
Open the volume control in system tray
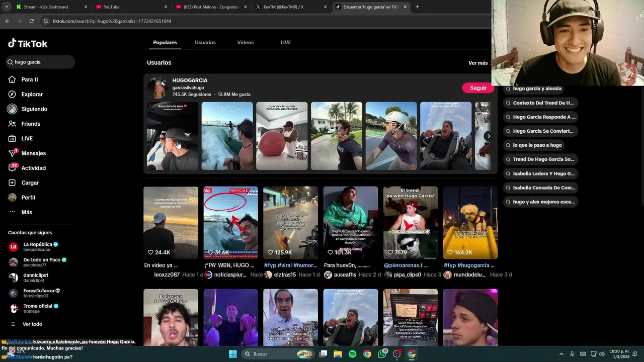(602, 354)
